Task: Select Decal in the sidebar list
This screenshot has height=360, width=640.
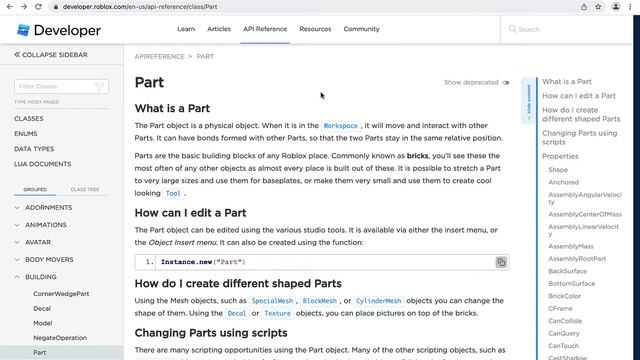Action: (42, 308)
